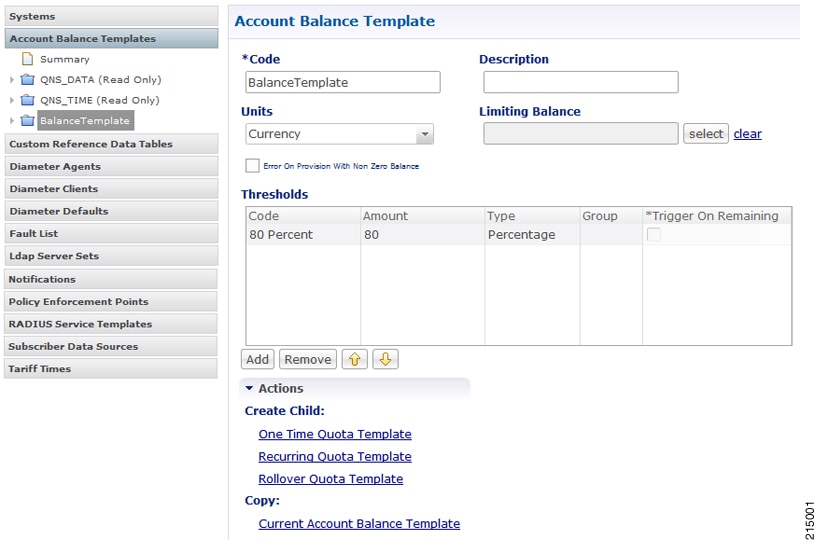This screenshot has height=540, width=814.
Task: Open the Tariff Times section
Action: 111,368
